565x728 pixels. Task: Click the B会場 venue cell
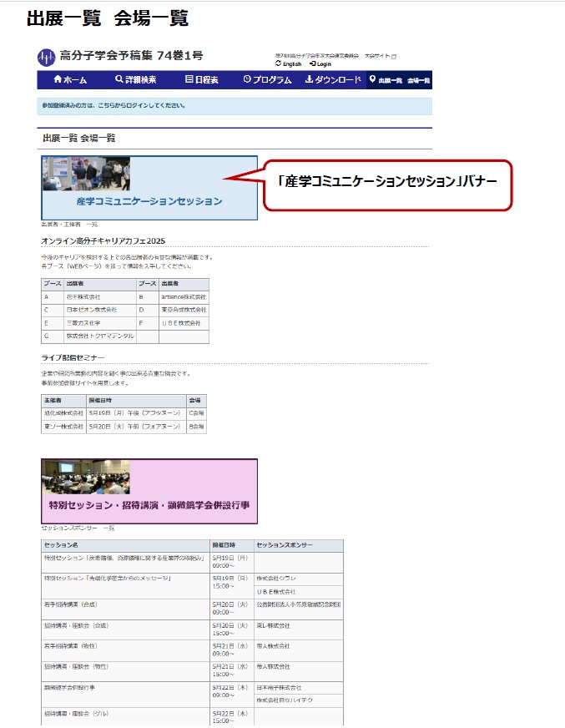coord(196,427)
